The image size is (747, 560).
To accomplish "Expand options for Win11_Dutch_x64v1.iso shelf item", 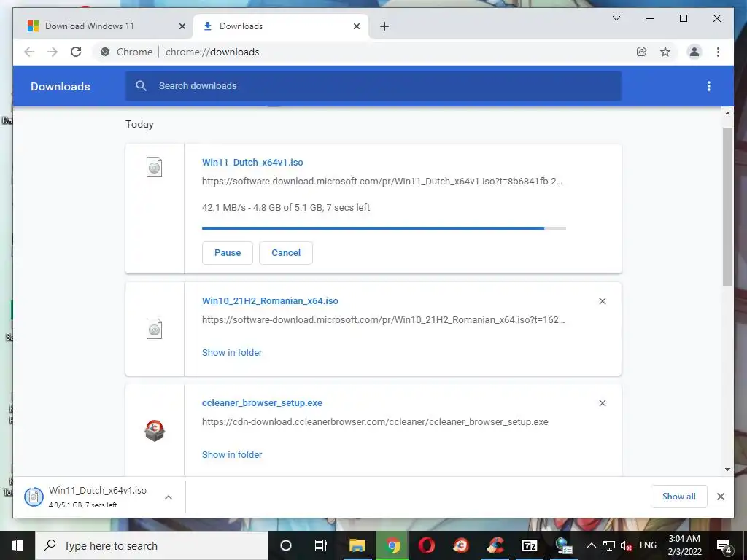I will point(169,497).
